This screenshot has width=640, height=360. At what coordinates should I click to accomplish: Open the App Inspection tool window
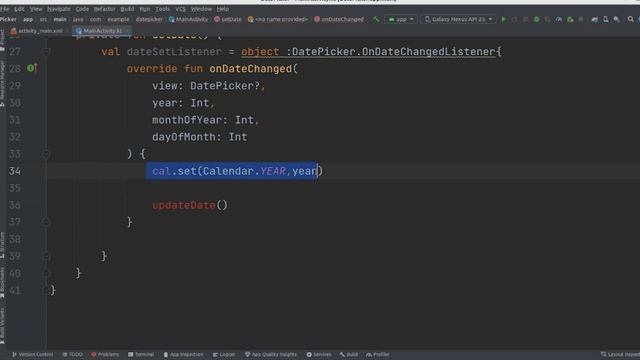[183, 354]
